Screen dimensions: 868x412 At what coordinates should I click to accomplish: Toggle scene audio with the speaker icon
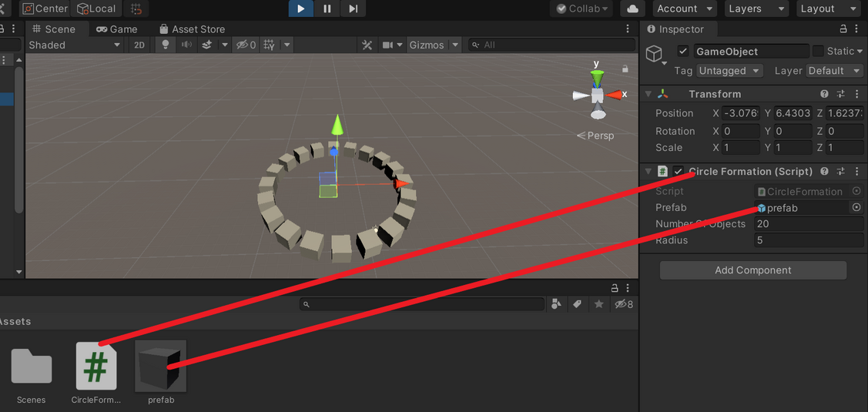tap(186, 45)
